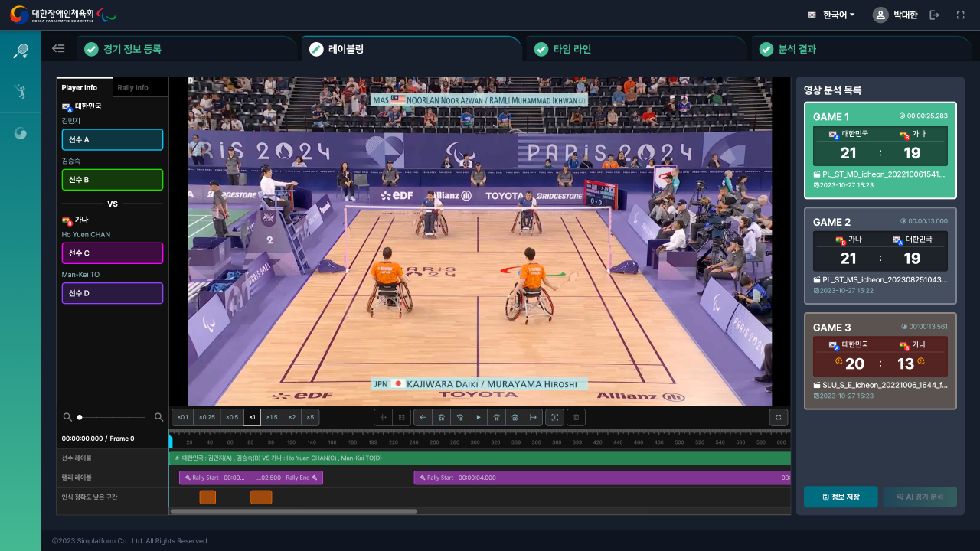
Task: Click the logout icon in header
Action: [x=934, y=15]
